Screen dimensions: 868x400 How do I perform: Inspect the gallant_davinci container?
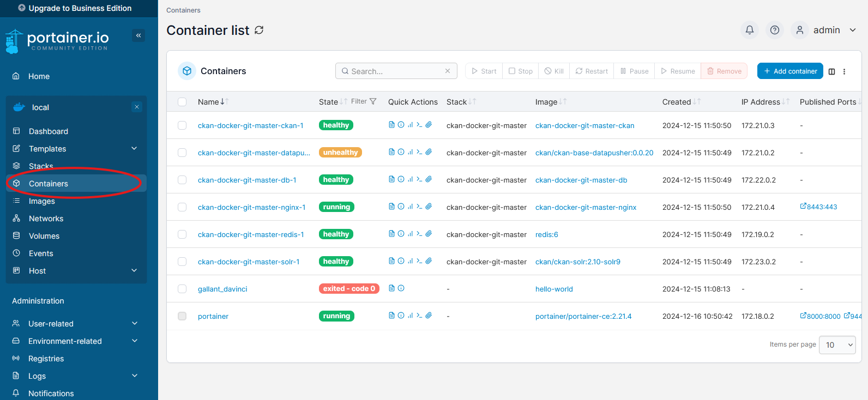point(401,288)
